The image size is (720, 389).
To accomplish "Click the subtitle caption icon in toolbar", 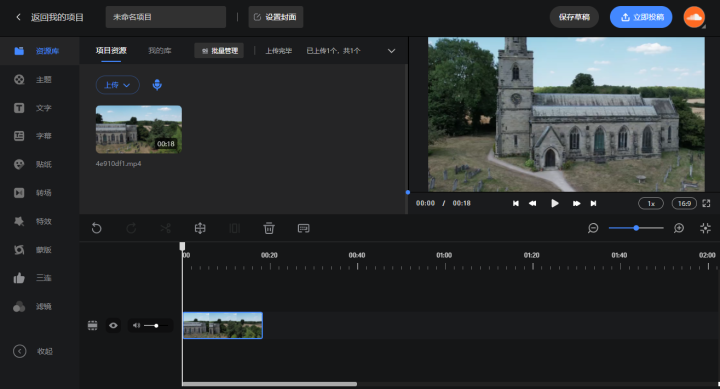I will (304, 228).
